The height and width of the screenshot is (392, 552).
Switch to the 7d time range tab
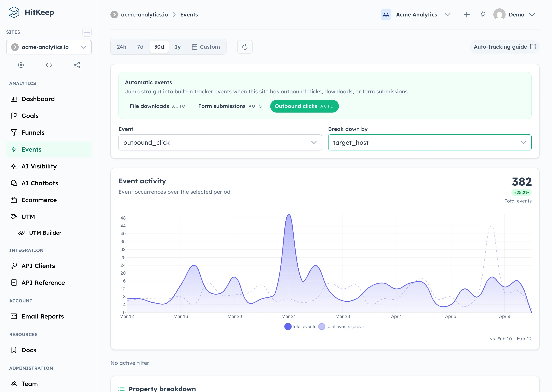140,47
